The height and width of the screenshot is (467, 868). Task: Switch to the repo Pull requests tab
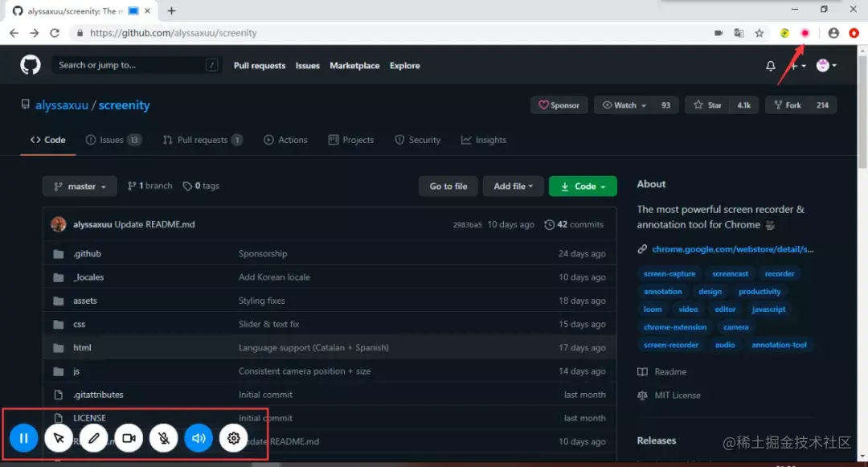click(203, 140)
